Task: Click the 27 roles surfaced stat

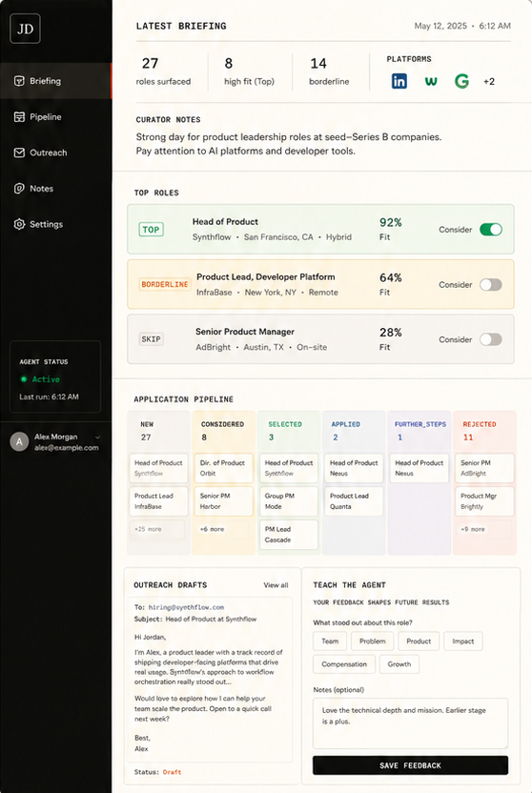Action: click(163, 71)
